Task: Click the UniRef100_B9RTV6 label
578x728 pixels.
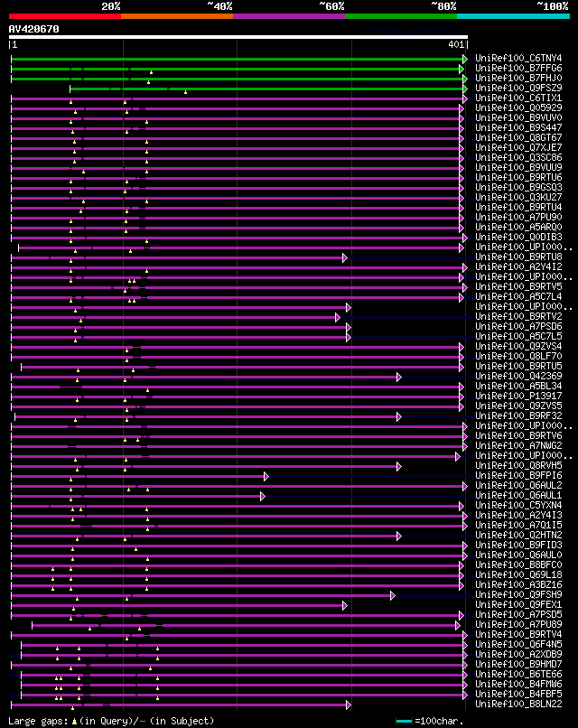Action: 518,435
